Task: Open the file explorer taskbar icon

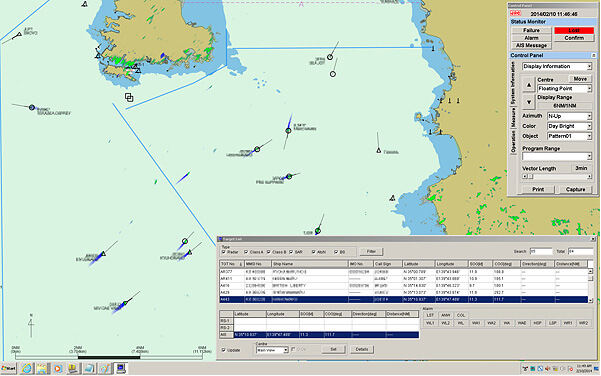Action: [x=42, y=368]
